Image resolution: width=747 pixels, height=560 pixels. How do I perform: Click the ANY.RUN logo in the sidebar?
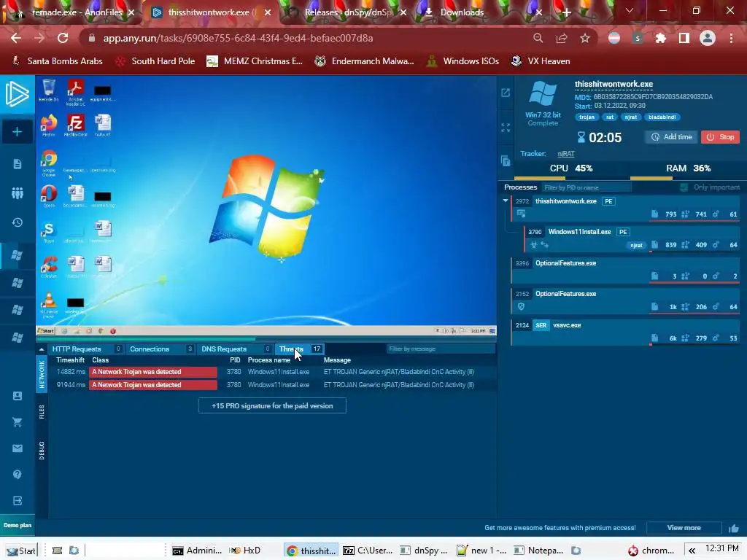click(x=18, y=93)
